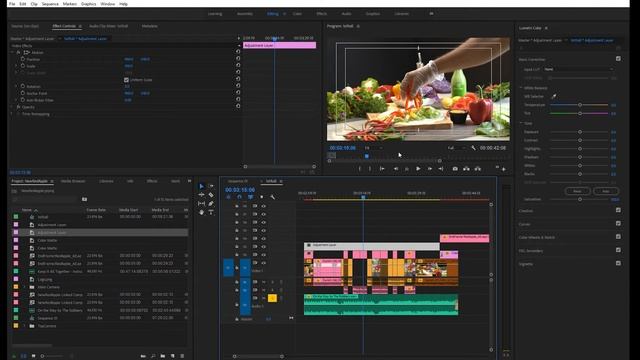
Task: Adjust the Saturation slider handle
Action: (x=580, y=199)
